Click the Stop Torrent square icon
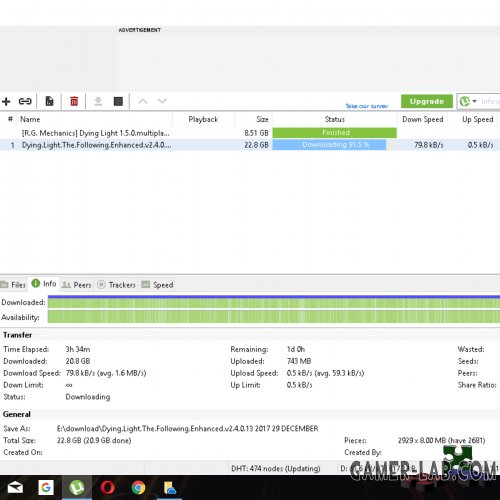 [118, 101]
